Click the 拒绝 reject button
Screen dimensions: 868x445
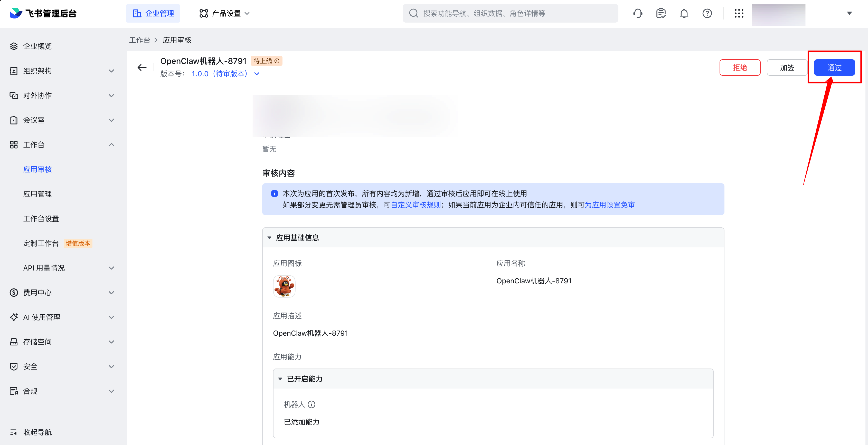[x=740, y=67]
